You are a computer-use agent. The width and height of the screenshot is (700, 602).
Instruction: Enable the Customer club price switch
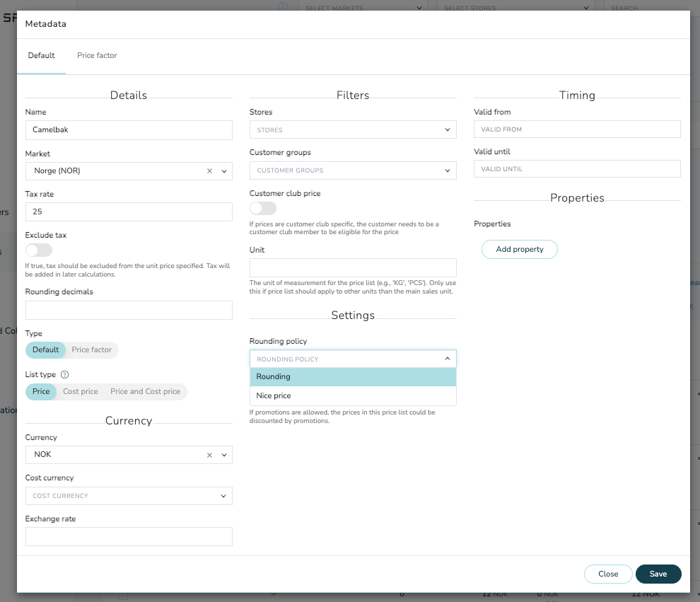(x=263, y=209)
